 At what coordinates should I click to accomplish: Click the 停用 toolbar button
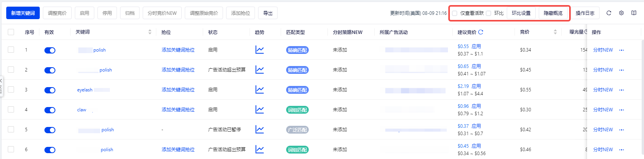coord(107,13)
